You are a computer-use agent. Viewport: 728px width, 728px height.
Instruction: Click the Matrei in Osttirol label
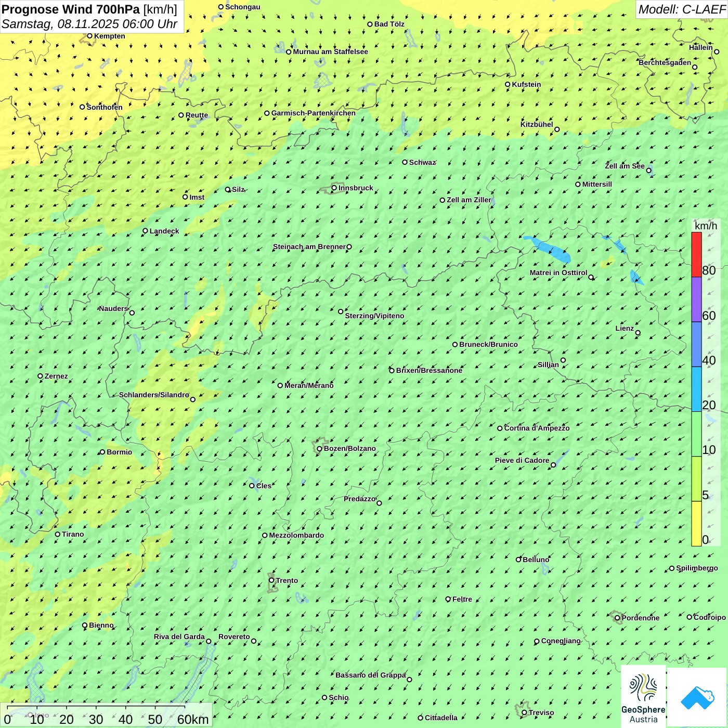point(558,272)
